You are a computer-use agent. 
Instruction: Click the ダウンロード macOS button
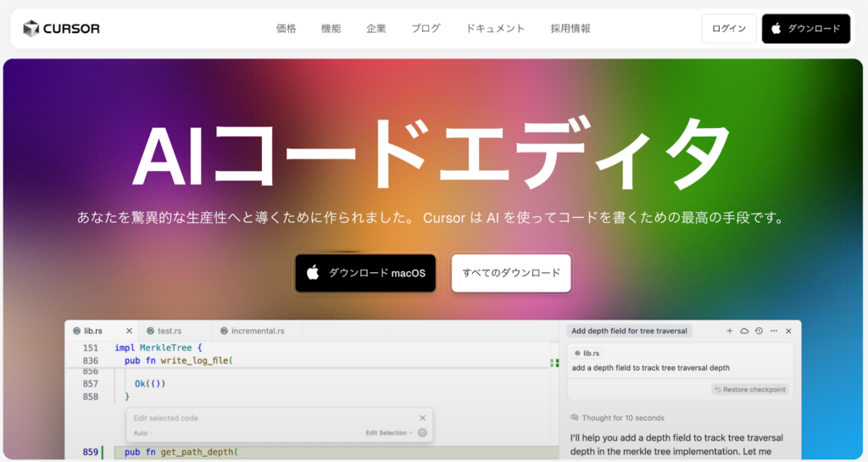pyautogui.click(x=365, y=273)
